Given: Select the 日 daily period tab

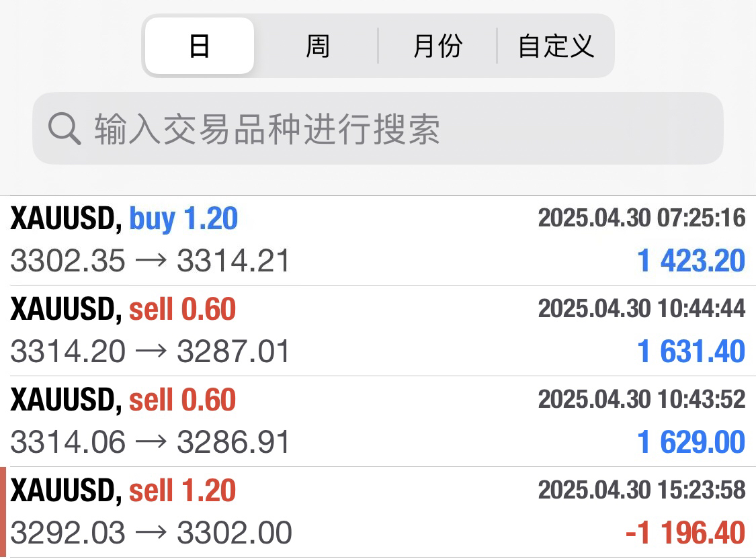Looking at the screenshot, I should (200, 46).
